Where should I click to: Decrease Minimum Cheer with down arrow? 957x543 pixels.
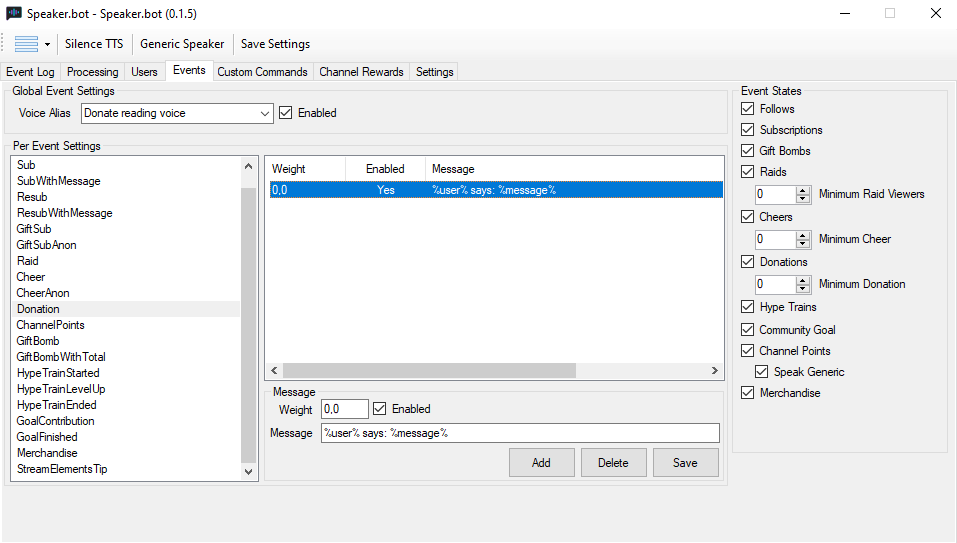click(x=803, y=244)
